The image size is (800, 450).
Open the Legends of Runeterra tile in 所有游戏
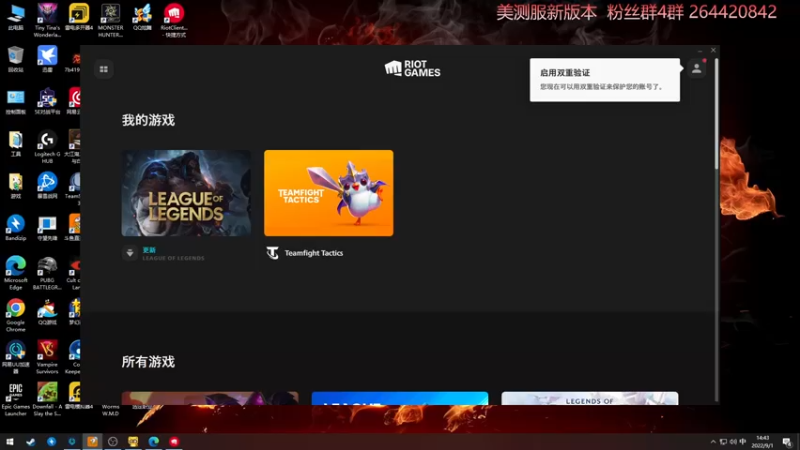coord(590,398)
